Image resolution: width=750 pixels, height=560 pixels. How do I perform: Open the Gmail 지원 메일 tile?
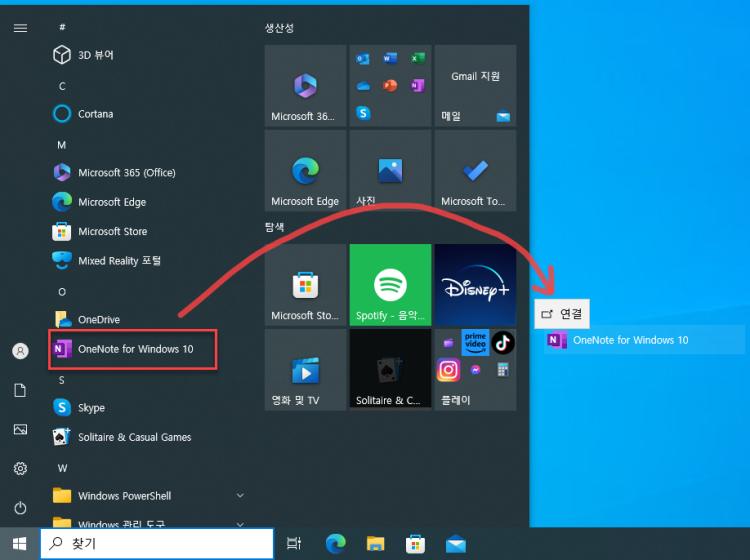tap(475, 86)
